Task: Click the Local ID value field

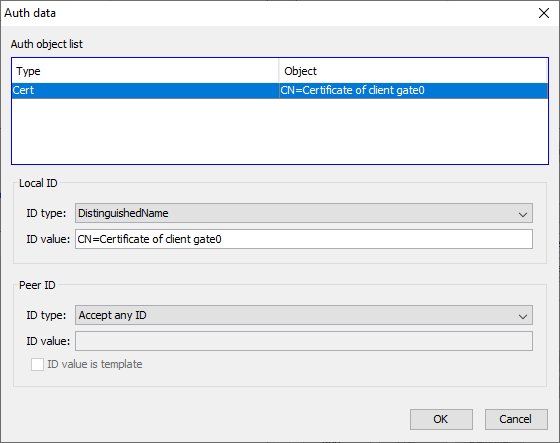Action: tap(304, 239)
